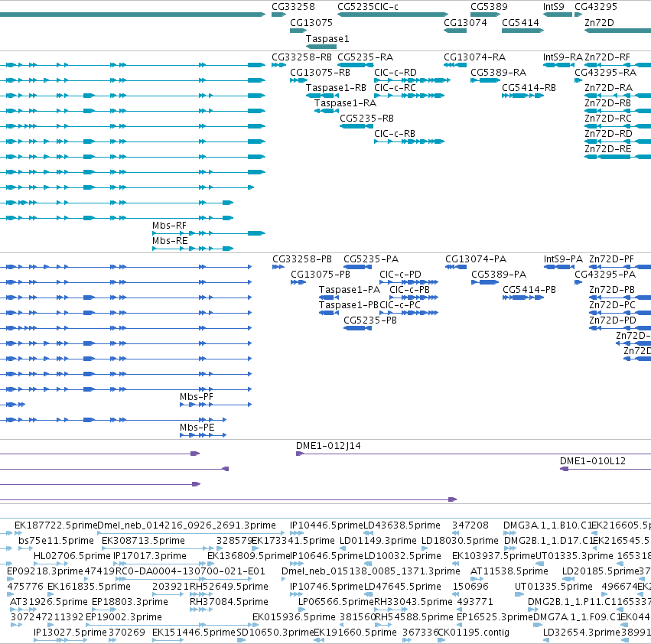Click the CG13074-RA transcript label
Viewport: 651px width, 644px height.
click(474, 57)
